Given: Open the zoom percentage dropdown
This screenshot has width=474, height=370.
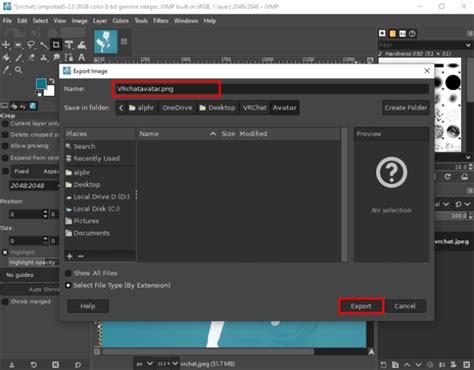Looking at the screenshot, I should [168, 364].
